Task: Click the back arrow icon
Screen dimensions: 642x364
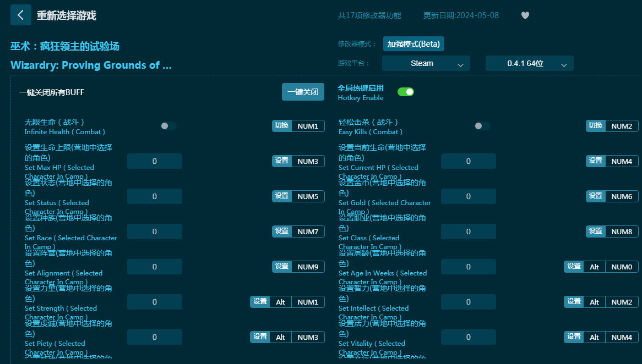Action: coord(20,15)
